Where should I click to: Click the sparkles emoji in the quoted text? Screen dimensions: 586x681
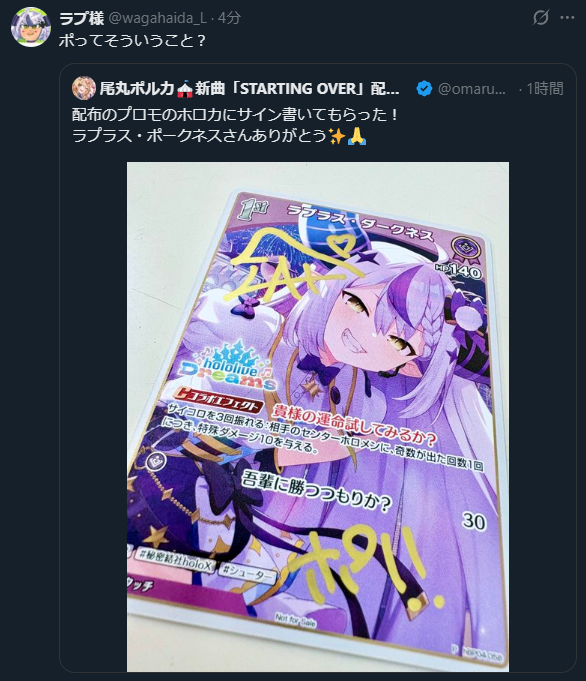coord(337,136)
